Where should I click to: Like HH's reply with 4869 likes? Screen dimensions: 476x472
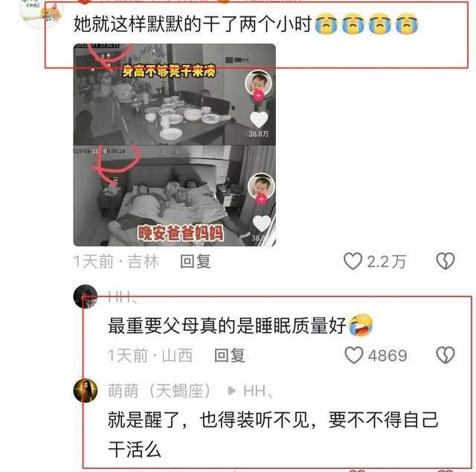coord(354,355)
